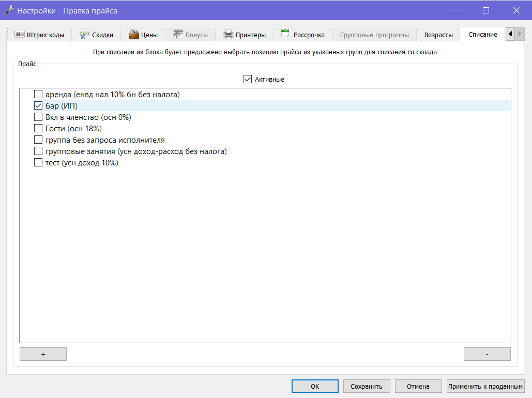Click the discount icon on Скидки tab
The height and width of the screenshot is (398, 532).
(84, 35)
